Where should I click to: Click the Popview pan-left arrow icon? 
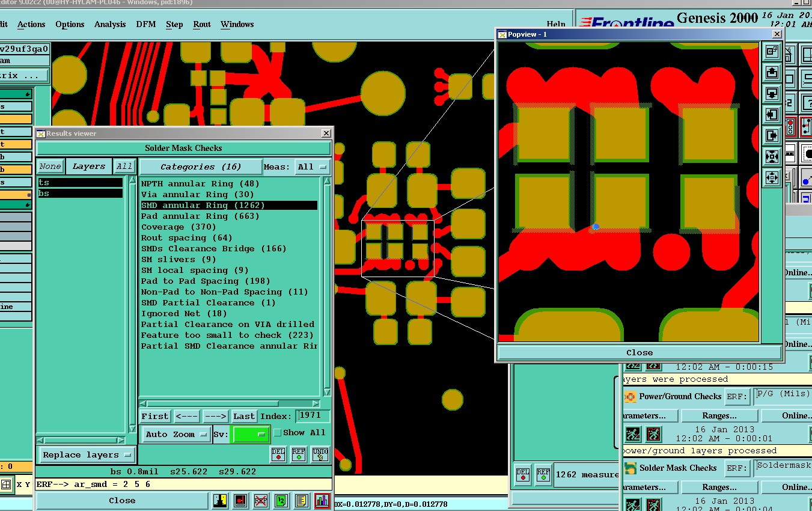pyautogui.click(x=772, y=114)
